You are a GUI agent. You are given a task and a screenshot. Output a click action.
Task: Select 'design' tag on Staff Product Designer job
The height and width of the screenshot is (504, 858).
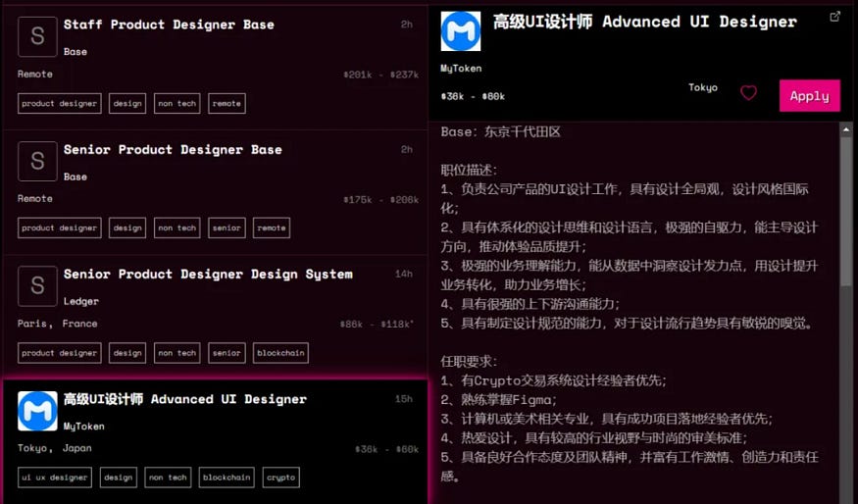(x=127, y=103)
